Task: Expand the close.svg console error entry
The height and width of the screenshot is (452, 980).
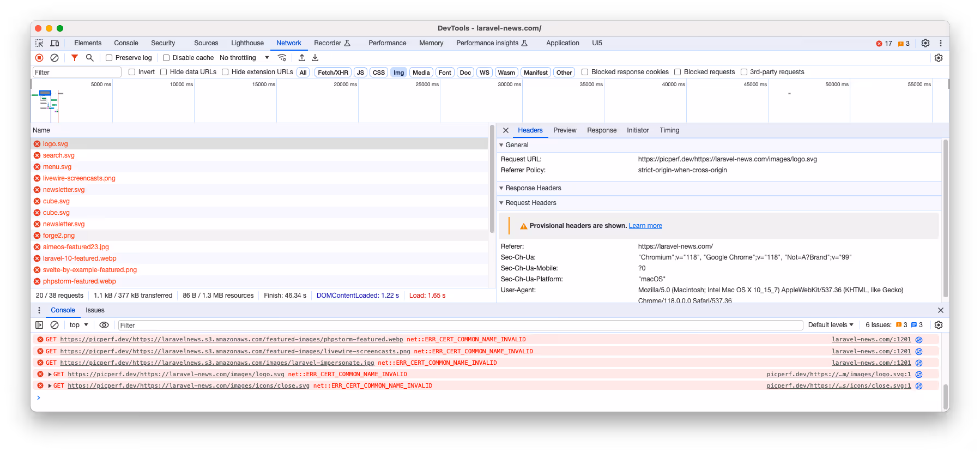Action: [x=50, y=386]
